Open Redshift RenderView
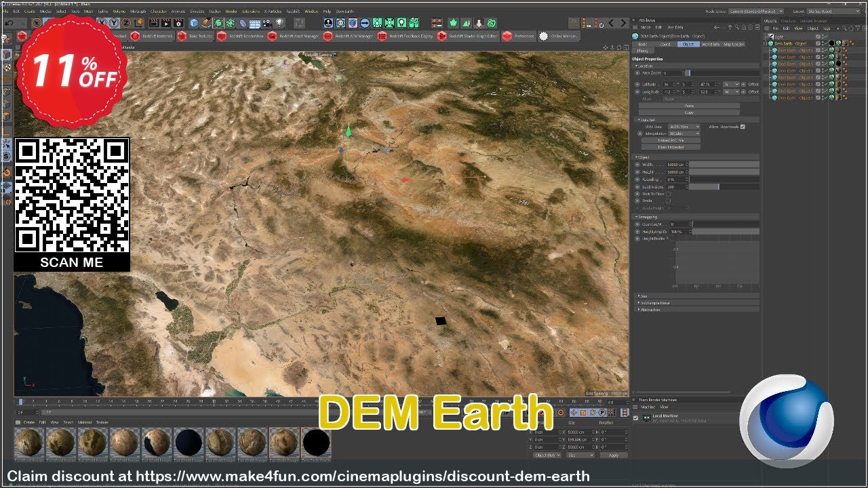 point(241,36)
